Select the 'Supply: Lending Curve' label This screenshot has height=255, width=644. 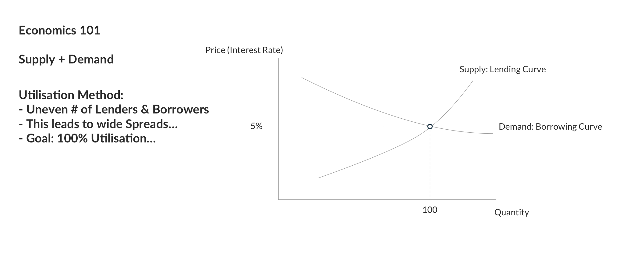click(503, 69)
